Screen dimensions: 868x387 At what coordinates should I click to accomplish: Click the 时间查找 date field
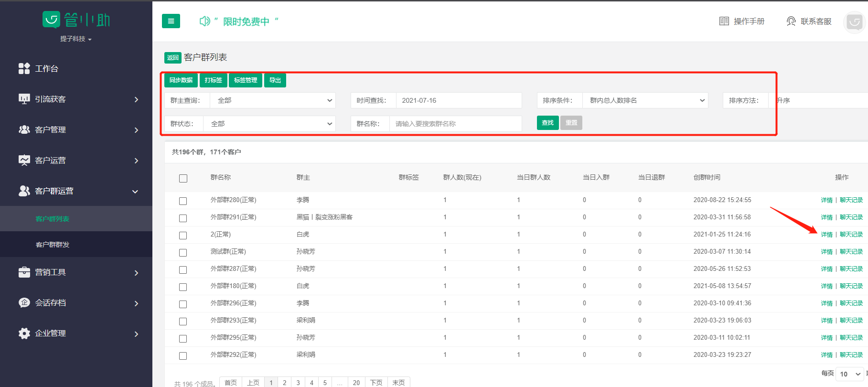click(459, 100)
